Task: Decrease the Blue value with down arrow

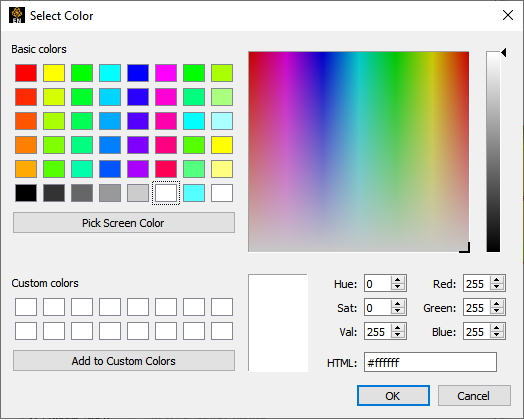Action: 497,335
